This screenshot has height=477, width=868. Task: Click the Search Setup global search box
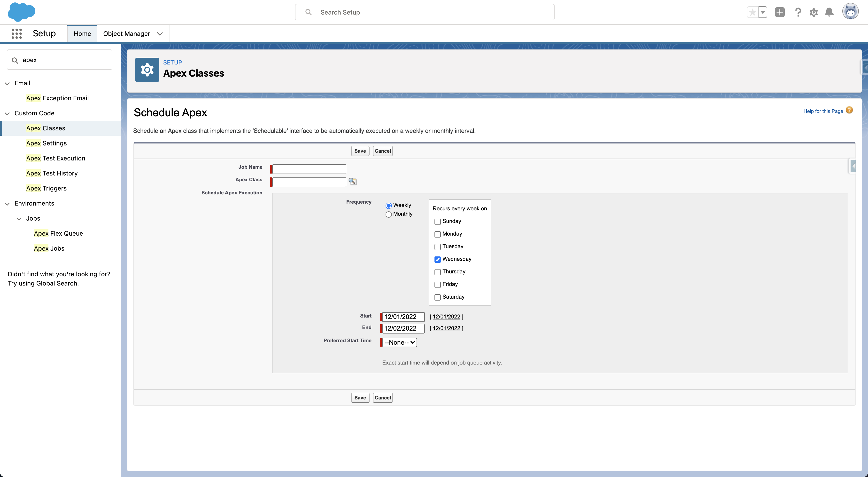click(425, 12)
